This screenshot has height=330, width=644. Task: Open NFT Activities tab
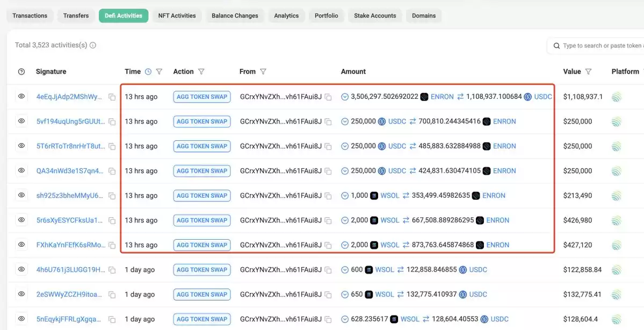pos(177,16)
